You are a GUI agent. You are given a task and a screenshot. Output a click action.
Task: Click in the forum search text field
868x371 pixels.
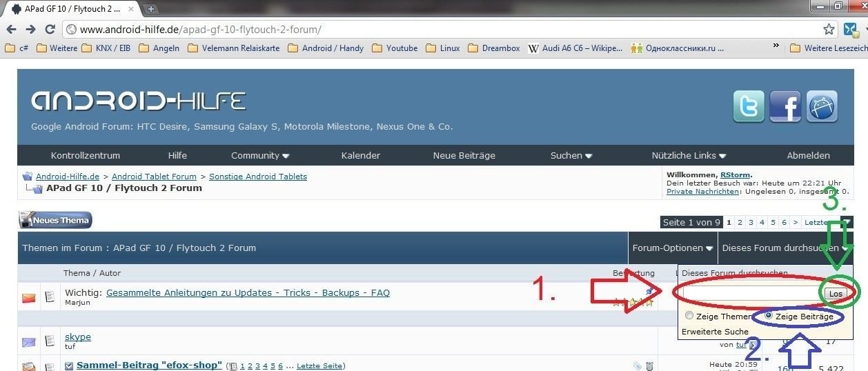click(751, 294)
